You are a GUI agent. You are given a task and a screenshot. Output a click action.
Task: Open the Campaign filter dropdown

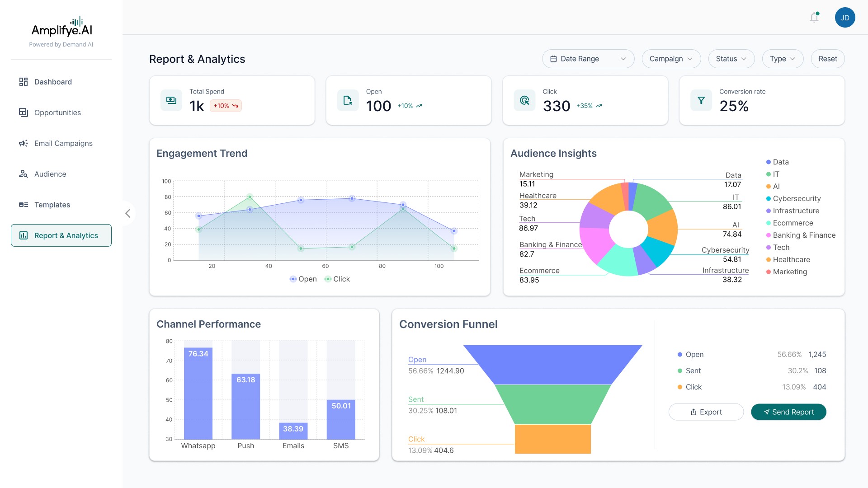[x=671, y=59]
